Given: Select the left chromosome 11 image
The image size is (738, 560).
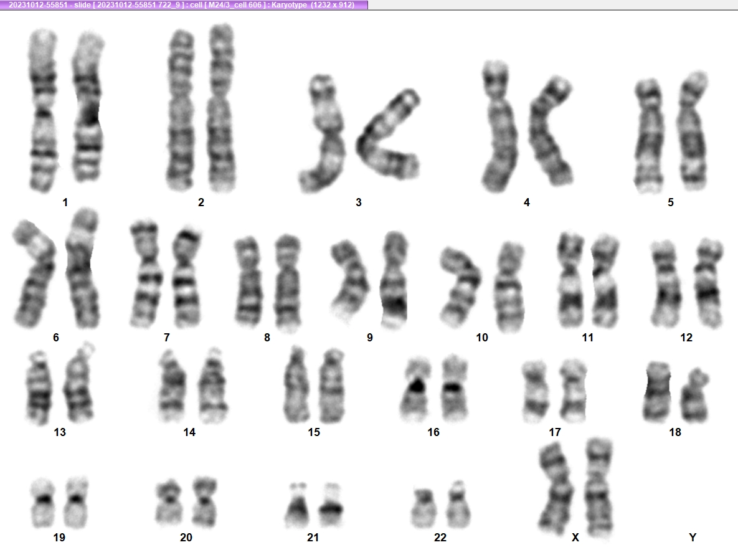Looking at the screenshot, I should coord(570,280).
